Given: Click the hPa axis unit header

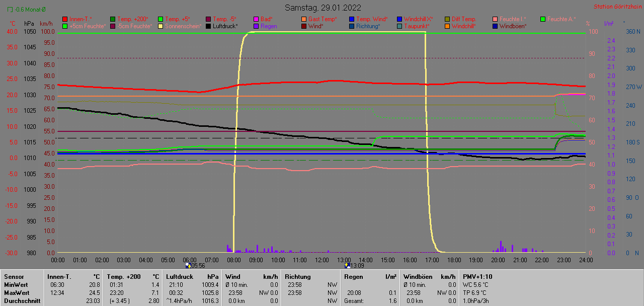Looking at the screenshot, I should coord(29,24).
